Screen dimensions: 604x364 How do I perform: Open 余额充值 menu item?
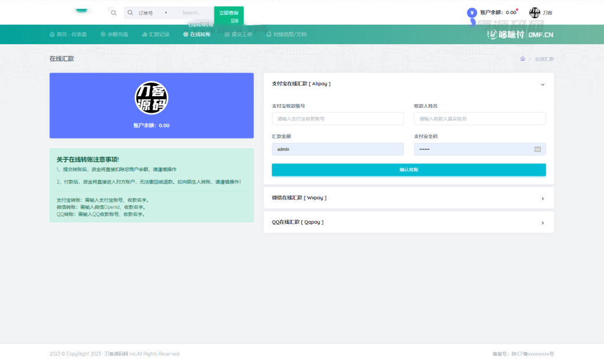[114, 34]
